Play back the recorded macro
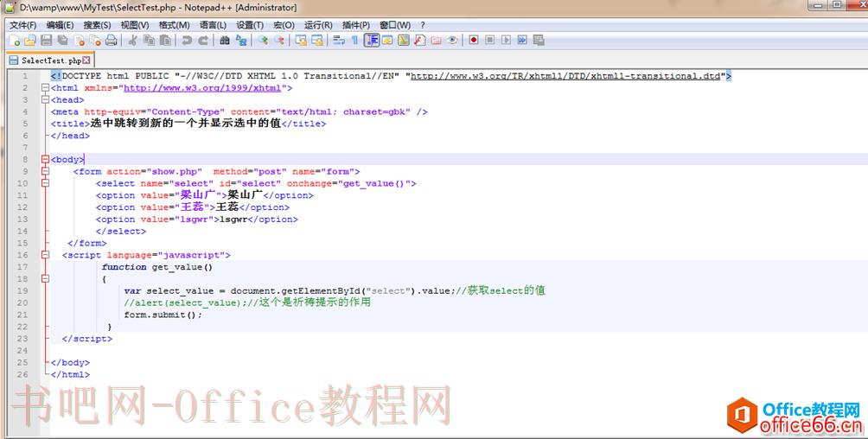This screenshot has height=439, width=868. tap(506, 40)
